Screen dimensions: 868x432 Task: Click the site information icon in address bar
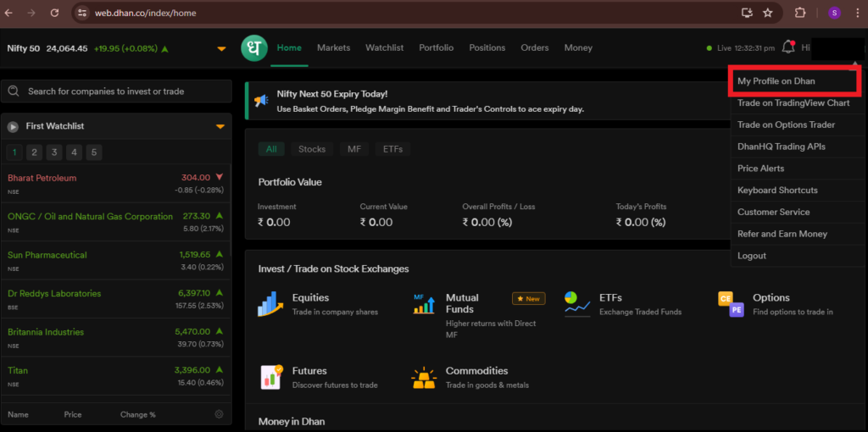click(82, 13)
